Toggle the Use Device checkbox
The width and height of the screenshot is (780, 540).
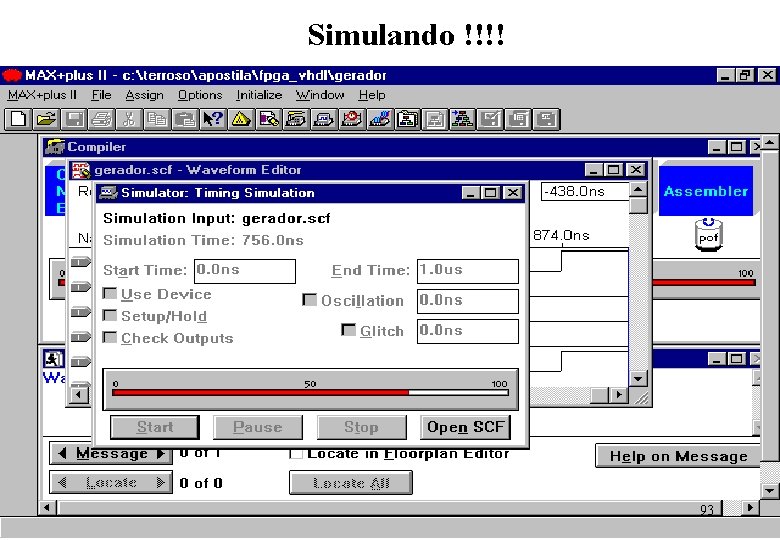pyautogui.click(x=109, y=293)
